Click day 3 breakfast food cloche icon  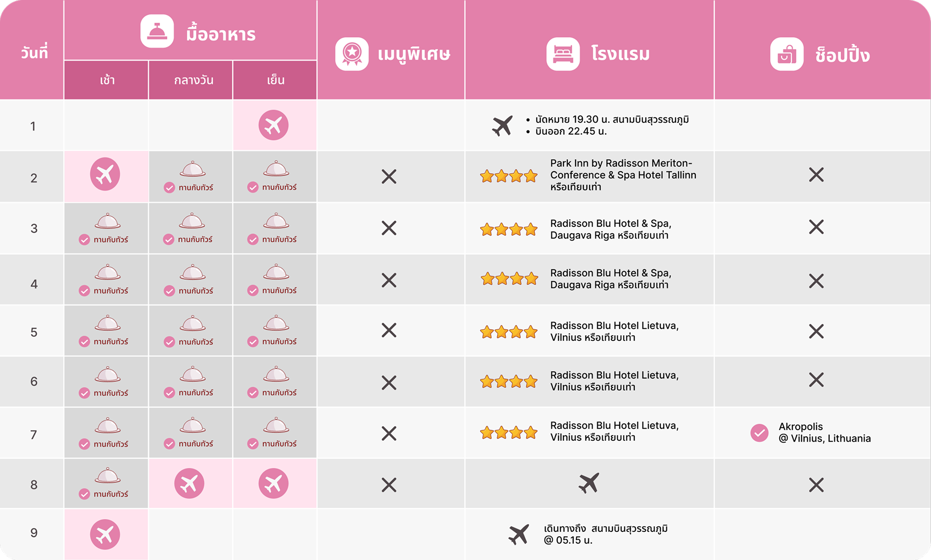pyautogui.click(x=108, y=221)
